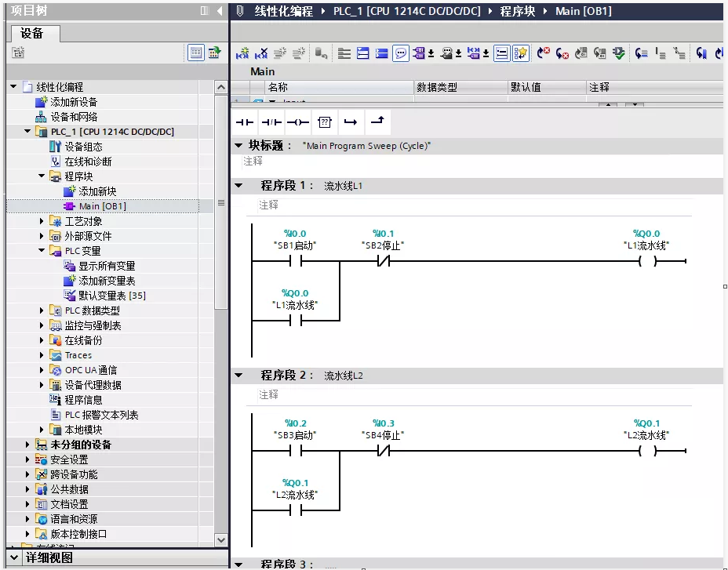Click the open branch icon
Screen dimensions: 728x570
tap(351, 122)
